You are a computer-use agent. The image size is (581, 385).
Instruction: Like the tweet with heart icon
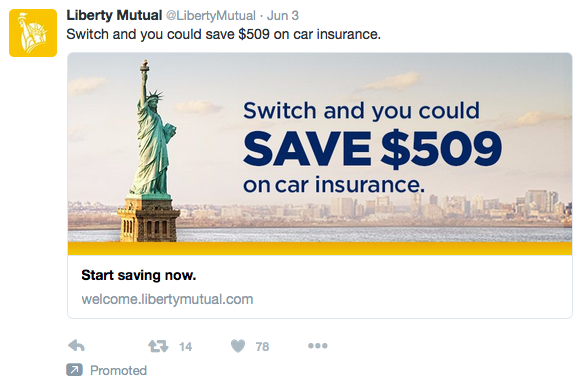click(238, 346)
